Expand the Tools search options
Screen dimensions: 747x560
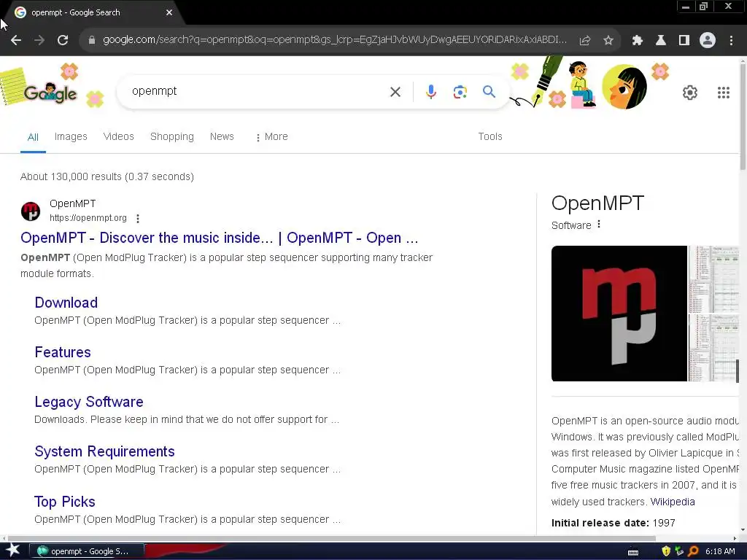[x=489, y=136]
